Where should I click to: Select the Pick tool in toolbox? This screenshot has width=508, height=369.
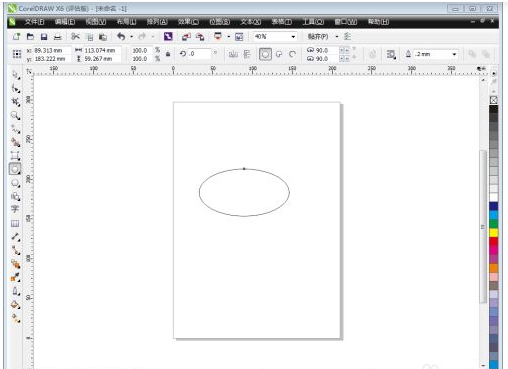[16, 75]
